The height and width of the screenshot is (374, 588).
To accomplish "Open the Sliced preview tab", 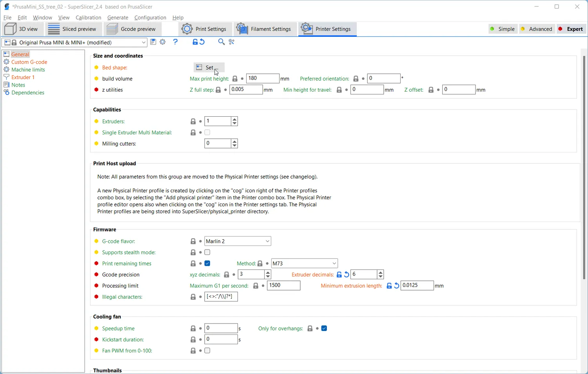I will (x=73, y=29).
